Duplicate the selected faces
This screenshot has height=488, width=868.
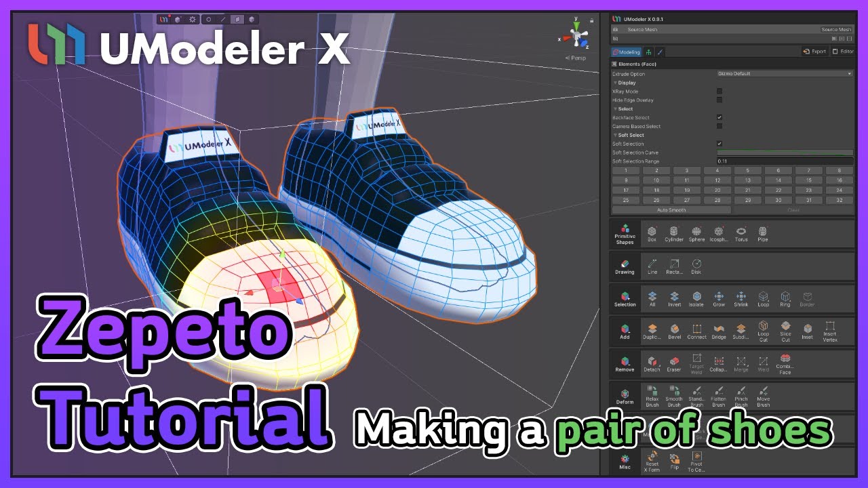click(x=652, y=331)
